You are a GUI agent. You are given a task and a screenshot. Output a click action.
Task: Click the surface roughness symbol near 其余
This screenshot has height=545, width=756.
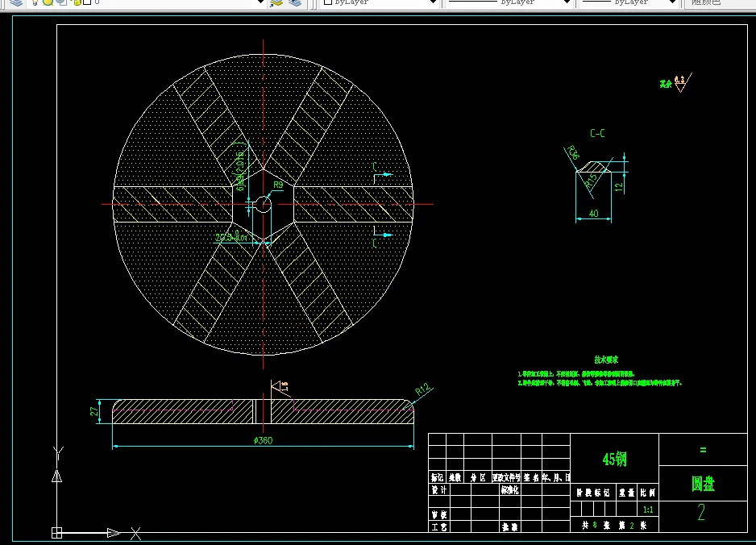click(682, 83)
